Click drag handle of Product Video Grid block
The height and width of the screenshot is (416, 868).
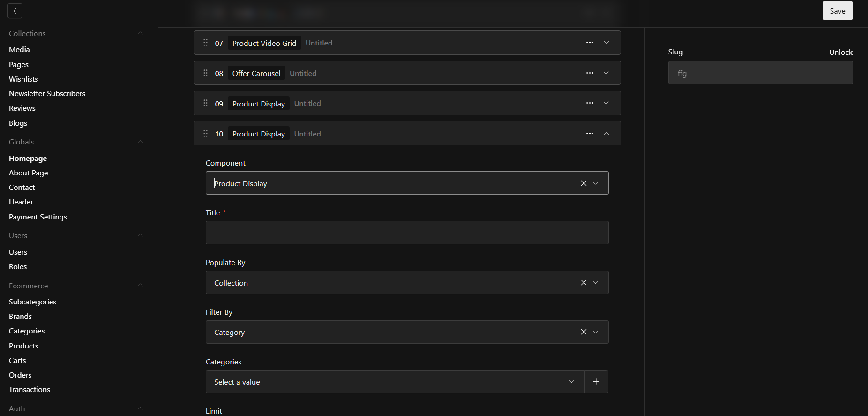point(205,43)
